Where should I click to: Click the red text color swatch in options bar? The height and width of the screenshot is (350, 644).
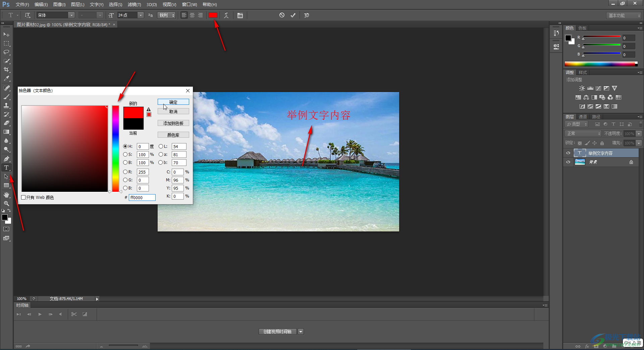213,15
